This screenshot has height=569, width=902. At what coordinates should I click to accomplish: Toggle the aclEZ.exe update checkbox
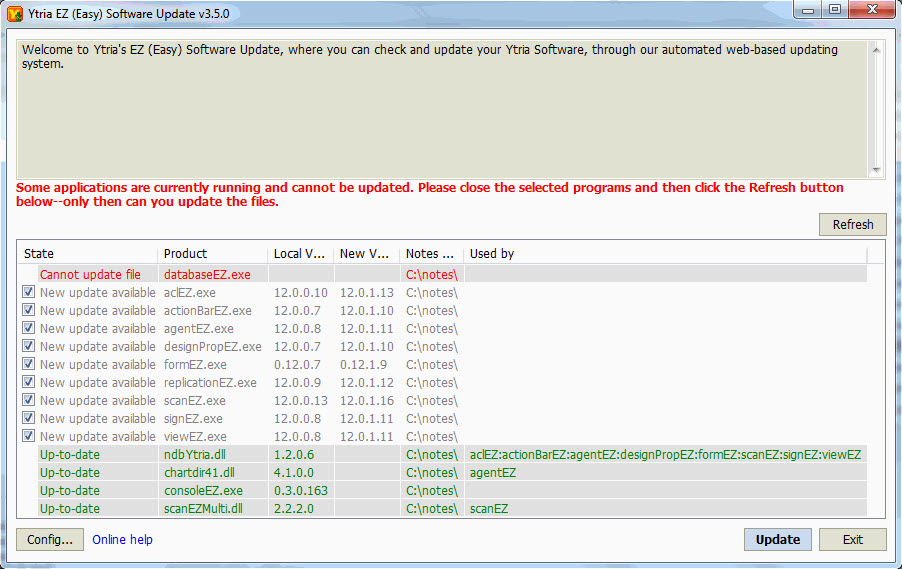pyautogui.click(x=29, y=293)
